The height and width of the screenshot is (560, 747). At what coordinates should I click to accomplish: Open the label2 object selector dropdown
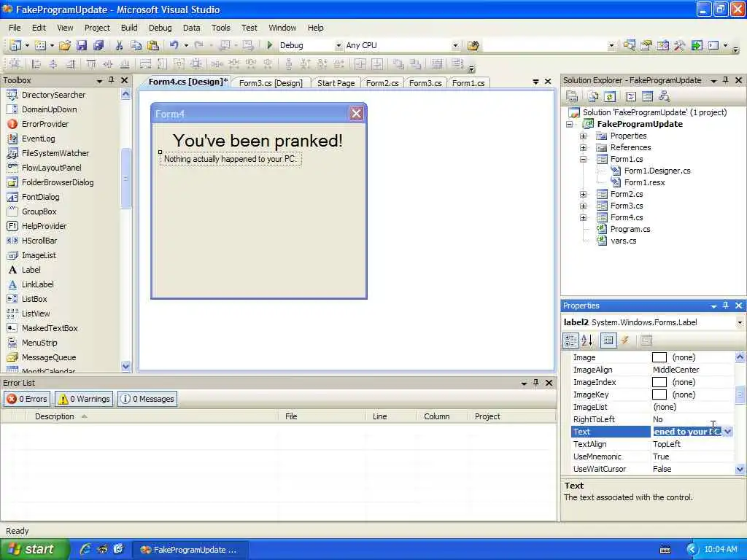(740, 322)
